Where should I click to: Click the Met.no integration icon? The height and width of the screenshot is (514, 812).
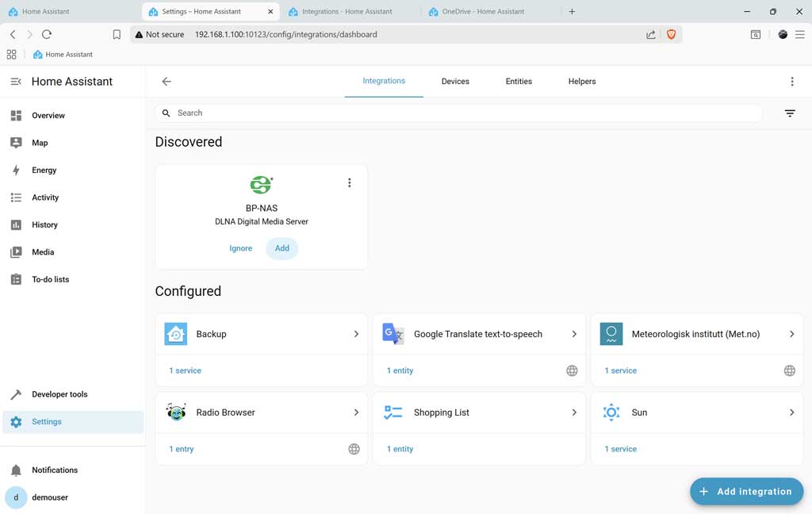[x=611, y=334]
